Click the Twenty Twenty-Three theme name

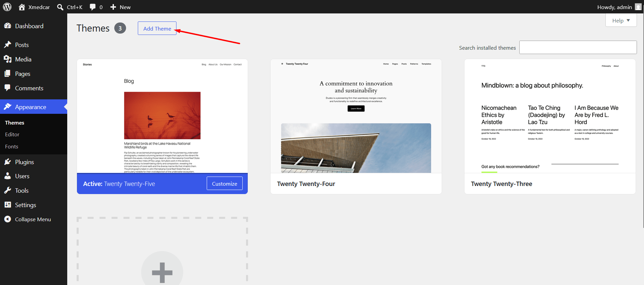501,184
